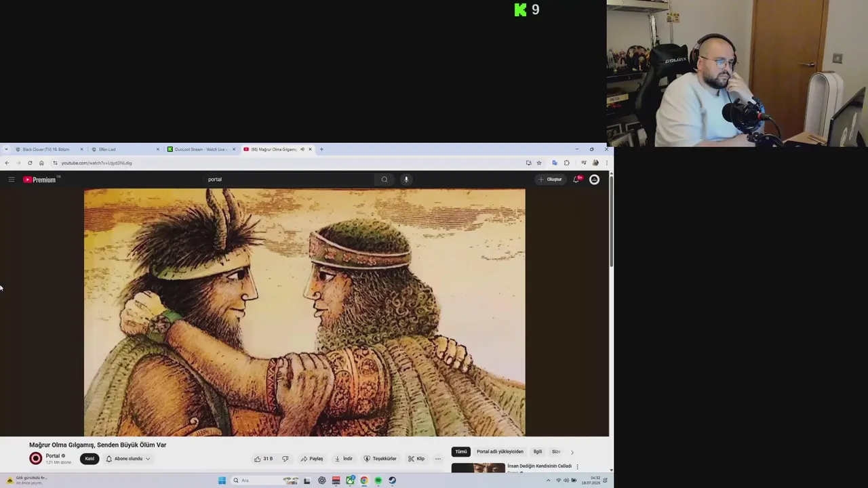This screenshot has height=488, width=868.
Task: Open new browser tab with plus
Action: [321, 149]
